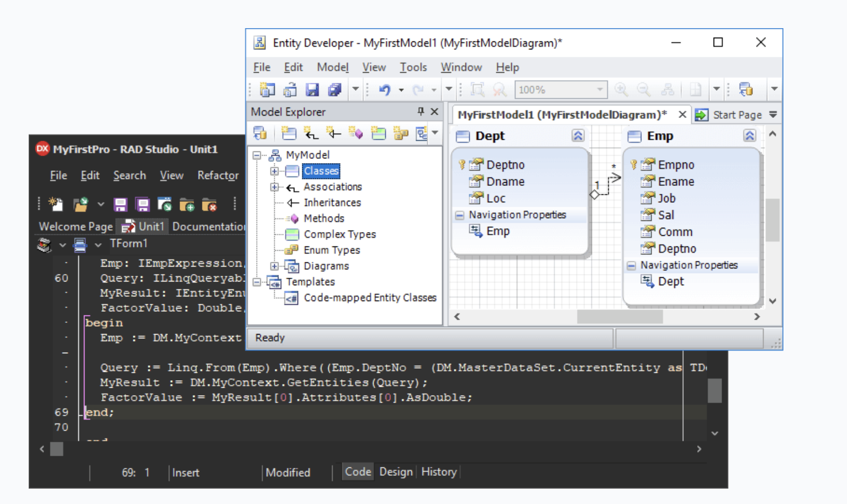Click the New Model icon in Entity Developer toolbar
Viewport: 847px width, 504px height.
(x=267, y=90)
